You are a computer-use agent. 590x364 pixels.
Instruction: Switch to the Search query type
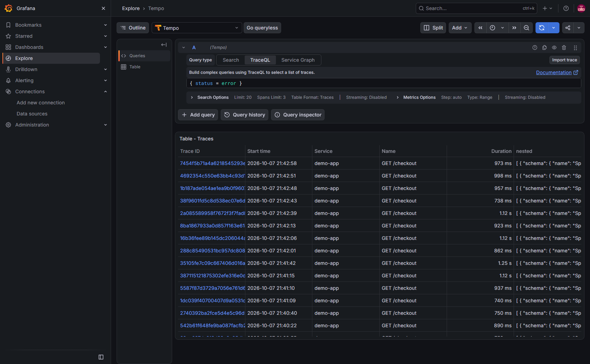[231, 60]
